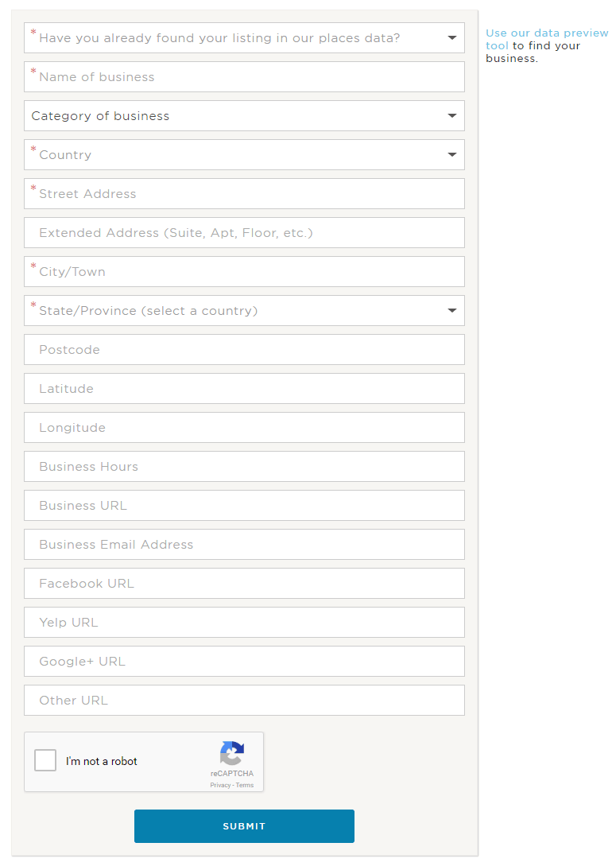
Task: Expand the Category of business dropdown
Action: click(244, 116)
